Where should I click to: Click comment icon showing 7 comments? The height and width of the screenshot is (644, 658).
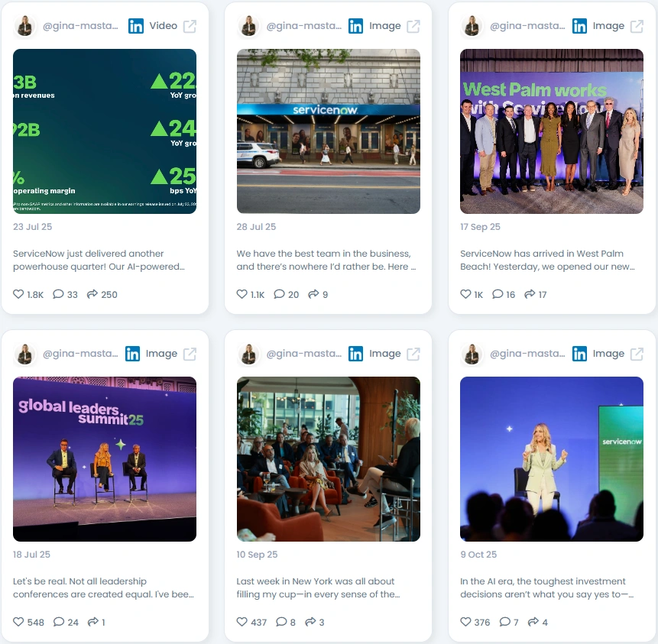point(505,622)
